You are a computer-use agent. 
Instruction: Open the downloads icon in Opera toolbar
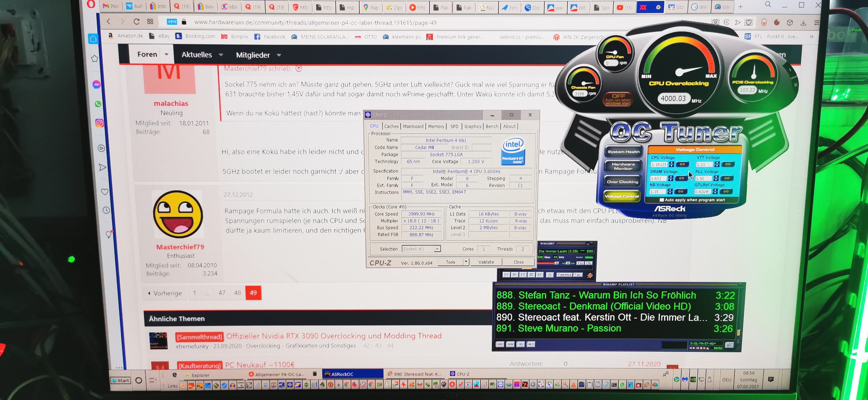click(x=803, y=23)
